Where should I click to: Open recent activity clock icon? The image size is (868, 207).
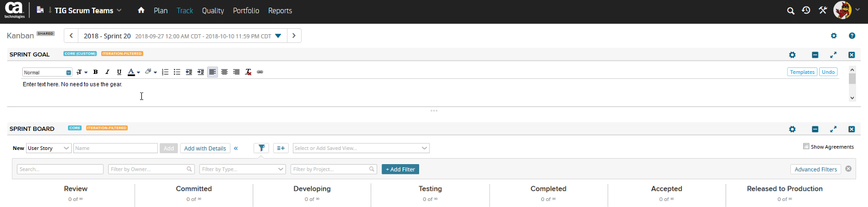806,10
